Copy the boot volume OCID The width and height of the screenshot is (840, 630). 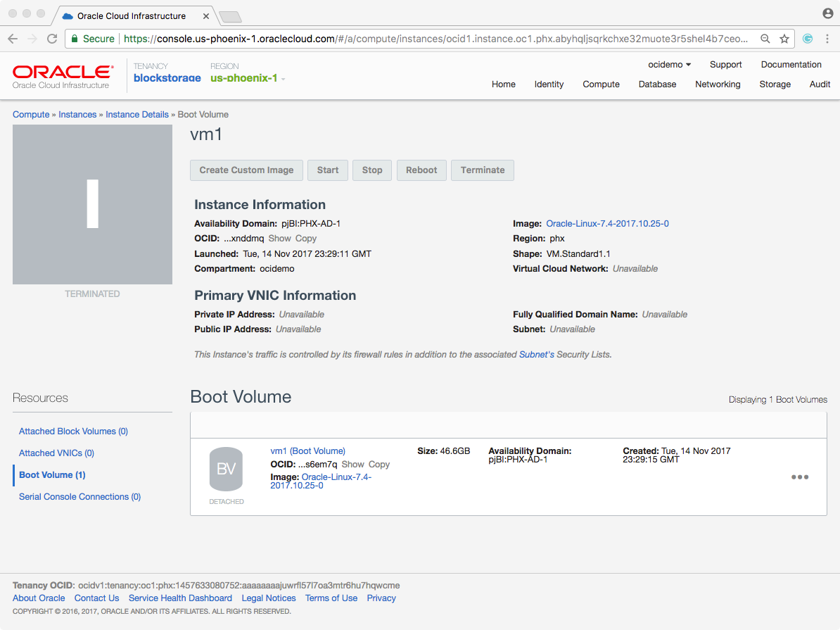pyautogui.click(x=379, y=465)
